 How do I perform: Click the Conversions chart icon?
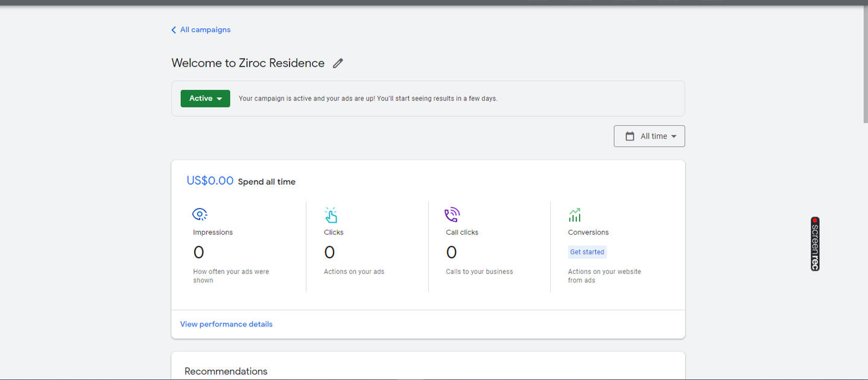tap(574, 215)
